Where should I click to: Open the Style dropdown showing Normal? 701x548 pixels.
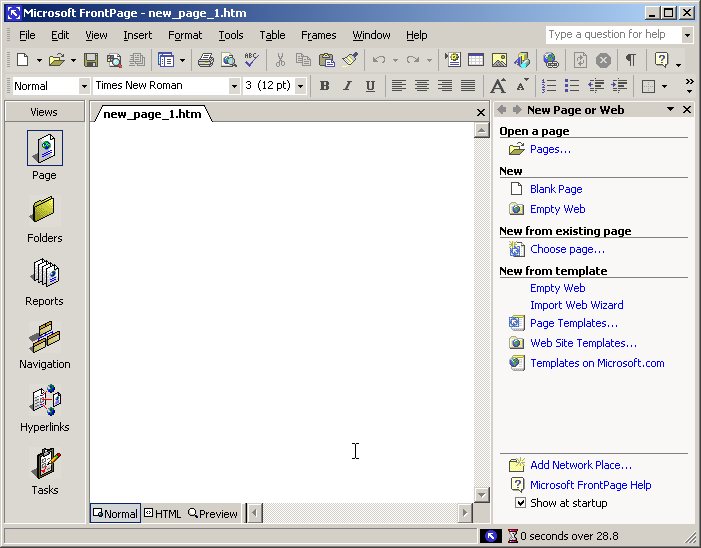(x=84, y=85)
